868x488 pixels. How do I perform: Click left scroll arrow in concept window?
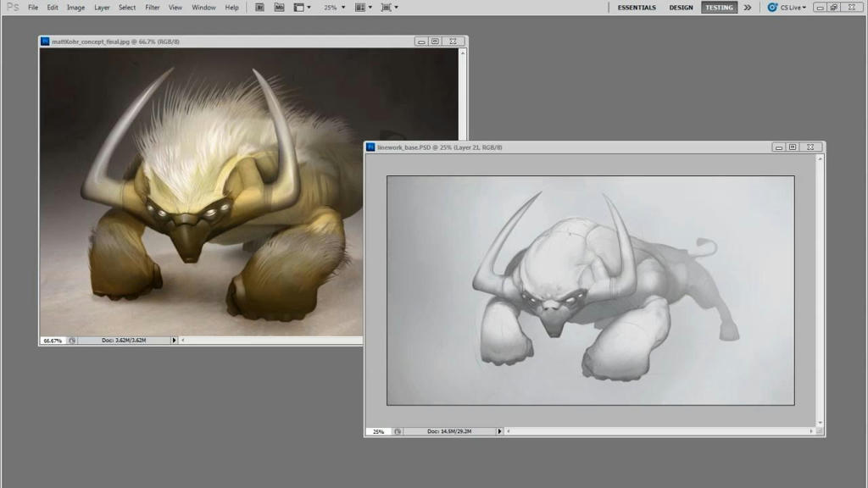tap(183, 341)
